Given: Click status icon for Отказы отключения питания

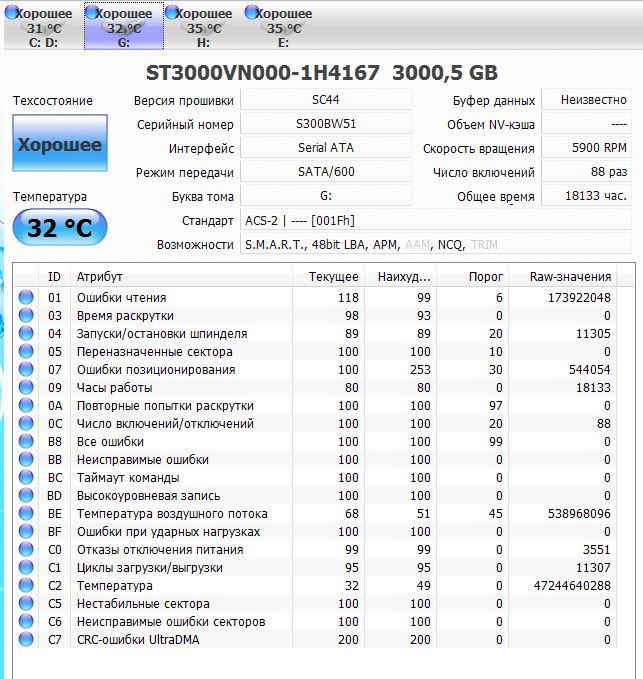Looking at the screenshot, I should click(x=26, y=549).
